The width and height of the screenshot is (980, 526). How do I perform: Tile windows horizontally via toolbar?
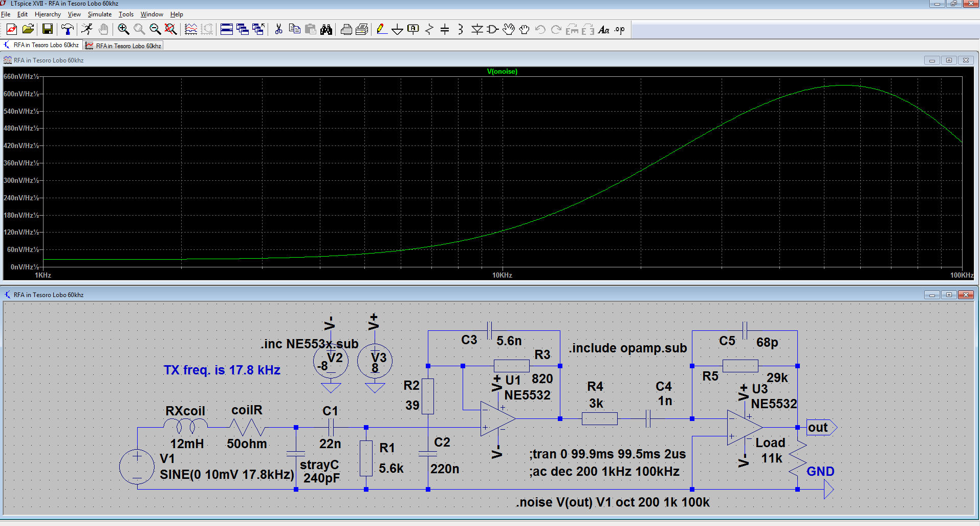(226, 29)
